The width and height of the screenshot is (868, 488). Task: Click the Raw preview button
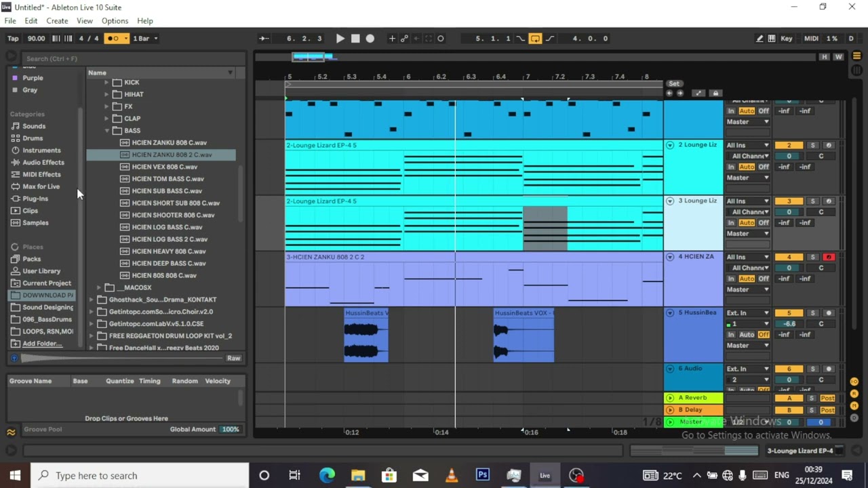tap(233, 358)
